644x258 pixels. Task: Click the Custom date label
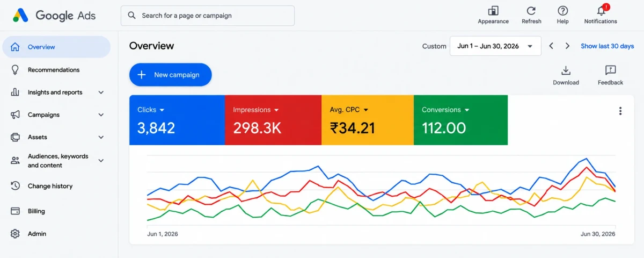tap(434, 46)
